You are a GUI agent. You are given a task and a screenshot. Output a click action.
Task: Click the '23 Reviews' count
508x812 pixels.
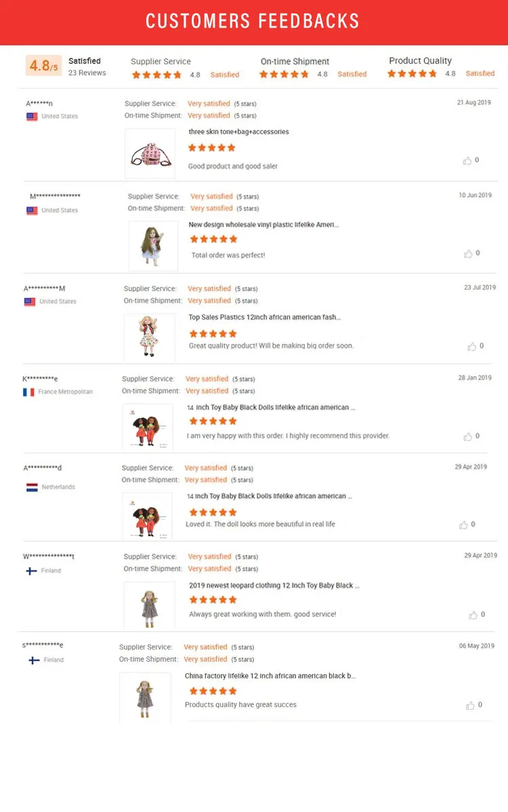pyautogui.click(x=87, y=73)
